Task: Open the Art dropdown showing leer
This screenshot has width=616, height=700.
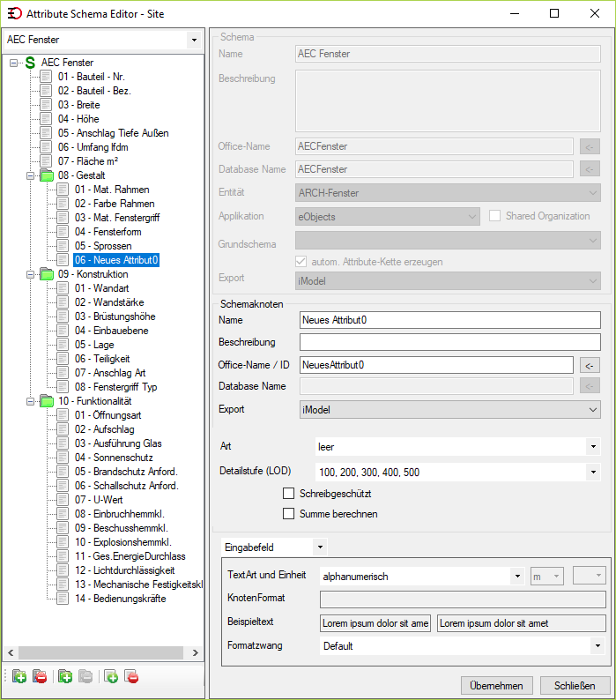Action: pyautogui.click(x=593, y=446)
